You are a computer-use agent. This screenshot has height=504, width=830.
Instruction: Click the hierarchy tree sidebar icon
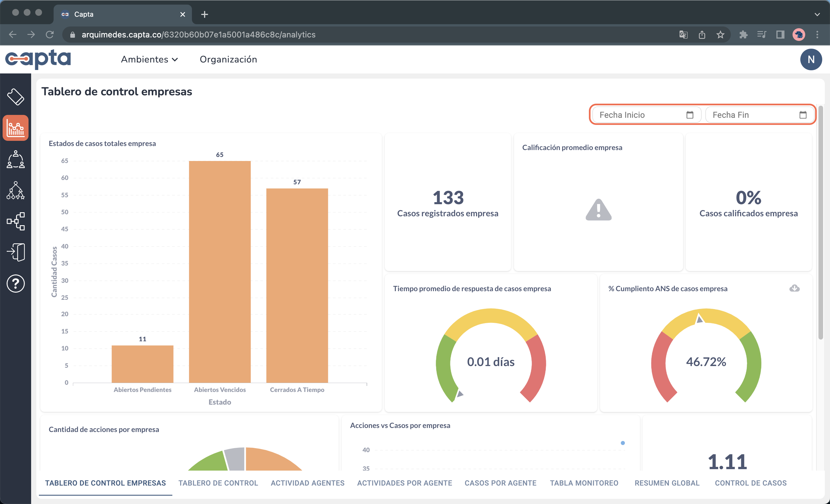point(16,190)
